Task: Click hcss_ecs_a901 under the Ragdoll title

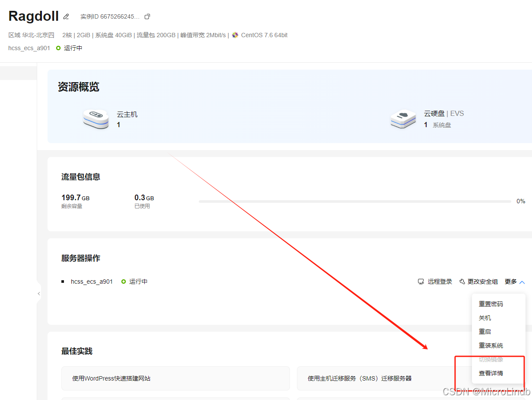Action: tap(29, 48)
